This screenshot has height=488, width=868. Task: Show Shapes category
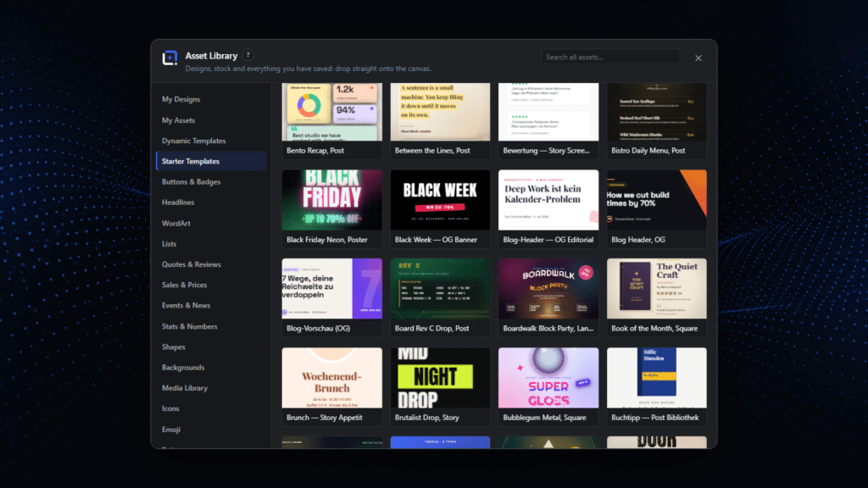click(211, 347)
